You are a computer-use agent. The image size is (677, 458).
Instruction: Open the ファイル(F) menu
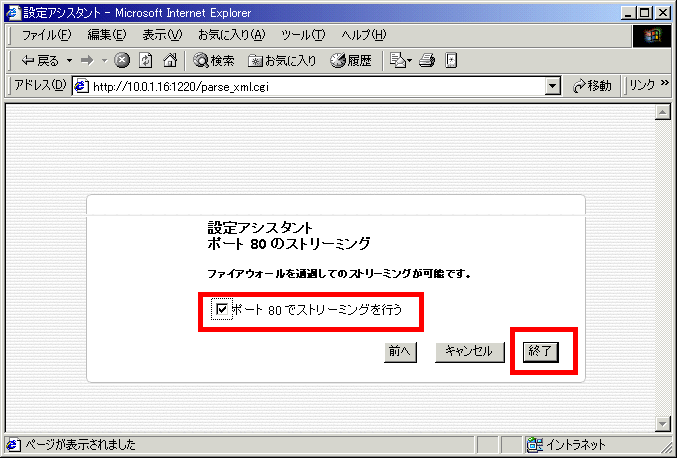(x=46, y=35)
